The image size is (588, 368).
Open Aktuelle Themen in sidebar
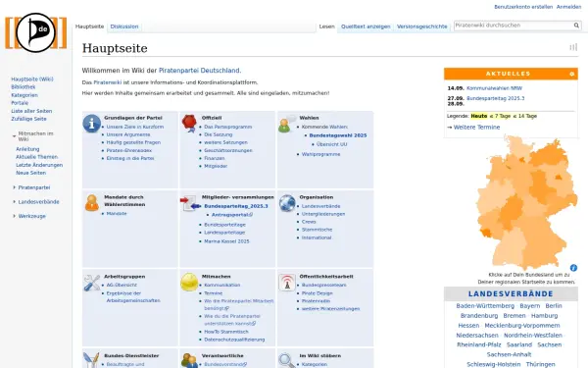[37, 157]
